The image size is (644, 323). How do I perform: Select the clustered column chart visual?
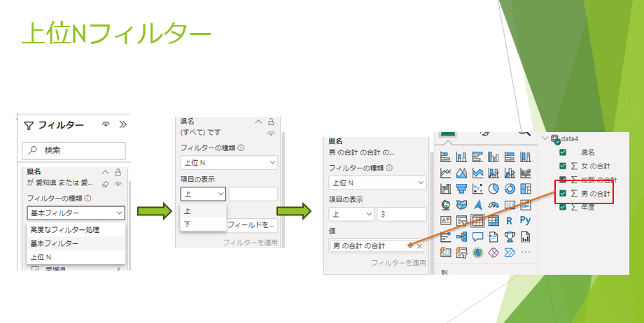(493, 157)
